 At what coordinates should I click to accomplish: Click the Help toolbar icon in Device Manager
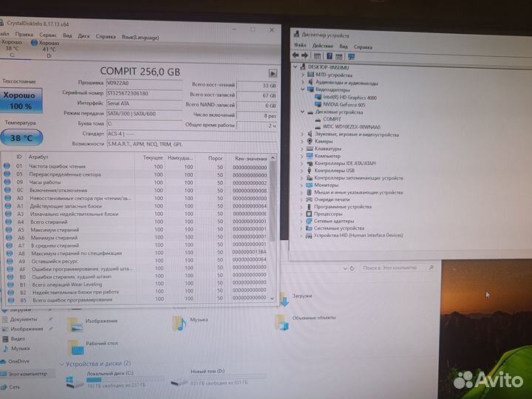(329, 56)
